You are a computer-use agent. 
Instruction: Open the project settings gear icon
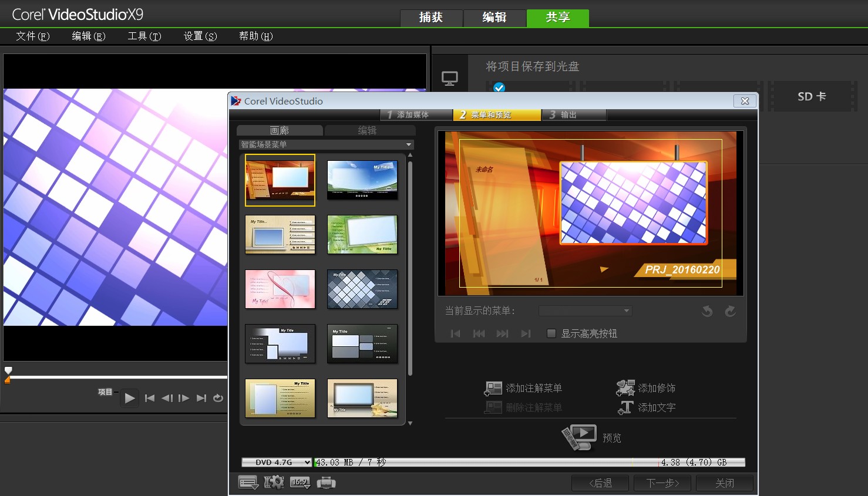pos(274,483)
